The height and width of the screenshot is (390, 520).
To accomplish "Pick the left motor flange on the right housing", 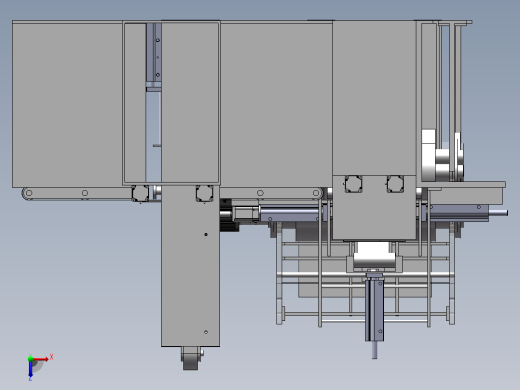I will [353, 184].
